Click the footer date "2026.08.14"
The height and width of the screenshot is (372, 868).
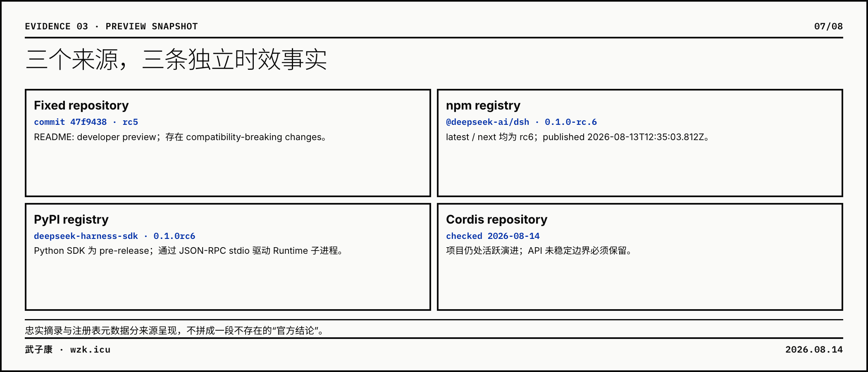point(814,350)
